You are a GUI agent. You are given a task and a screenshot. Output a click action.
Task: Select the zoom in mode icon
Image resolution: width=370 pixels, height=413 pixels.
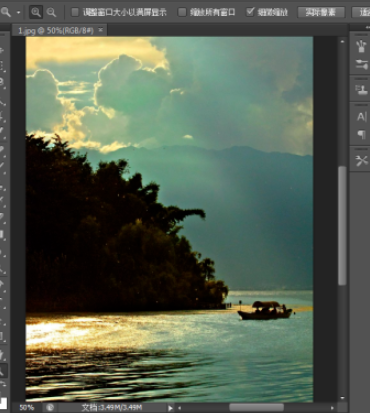[x=36, y=13]
